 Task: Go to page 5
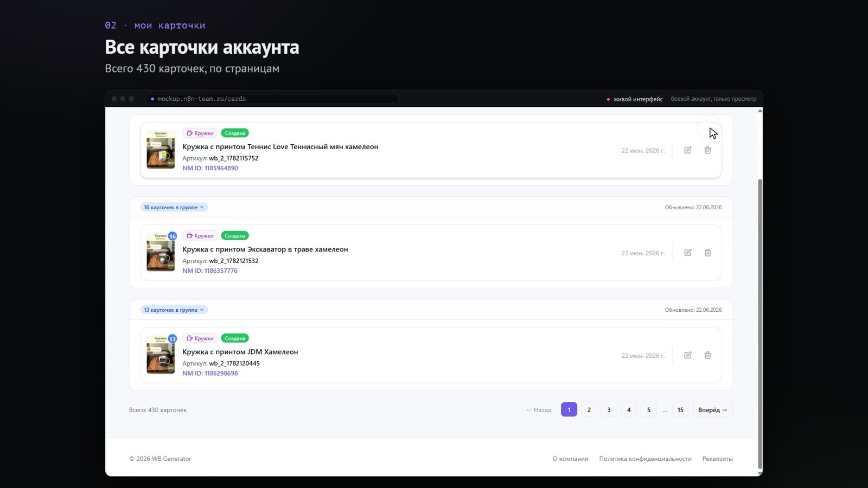point(649,409)
